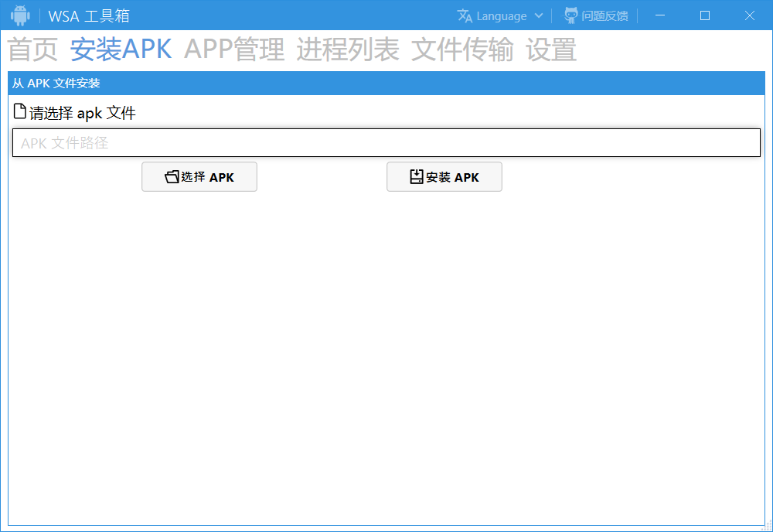Go to the 进程列表 tab
The height and width of the screenshot is (532, 773).
pyautogui.click(x=348, y=49)
